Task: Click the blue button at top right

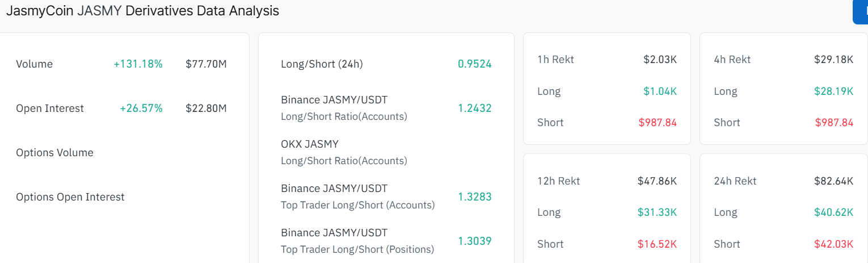Action: (x=861, y=12)
